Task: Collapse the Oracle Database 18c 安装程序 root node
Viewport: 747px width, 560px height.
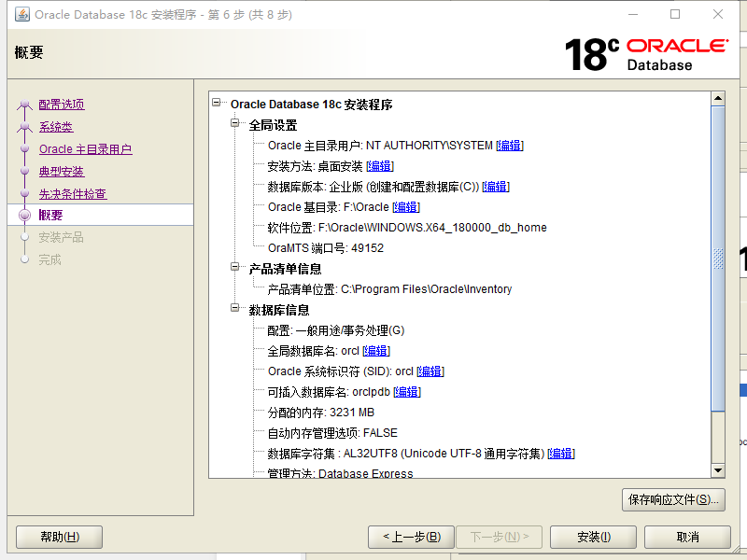Action: point(217,103)
